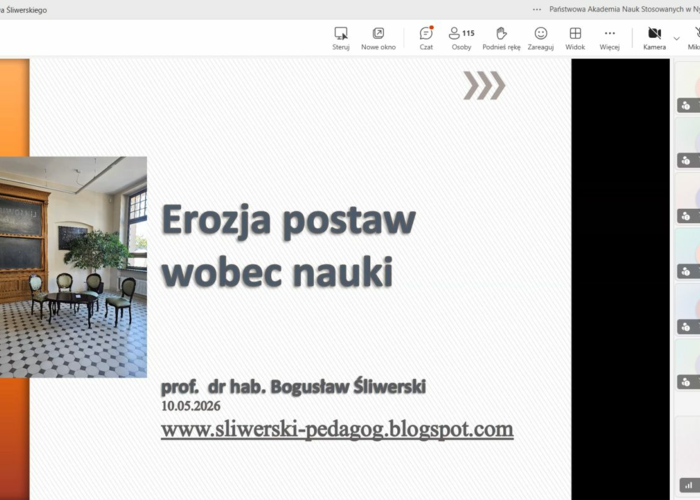Image resolution: width=700 pixels, height=500 pixels.
Task: Toggle the Kamera on or off
Action: 654,38
